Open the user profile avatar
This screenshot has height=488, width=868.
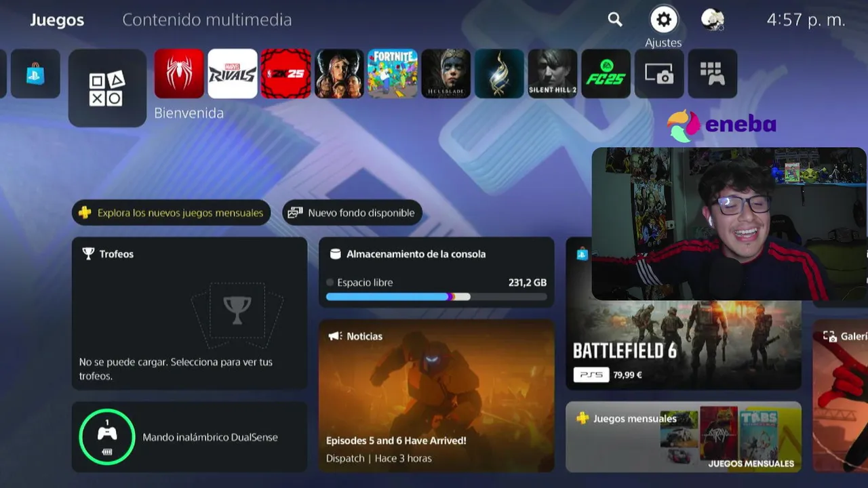click(x=713, y=20)
